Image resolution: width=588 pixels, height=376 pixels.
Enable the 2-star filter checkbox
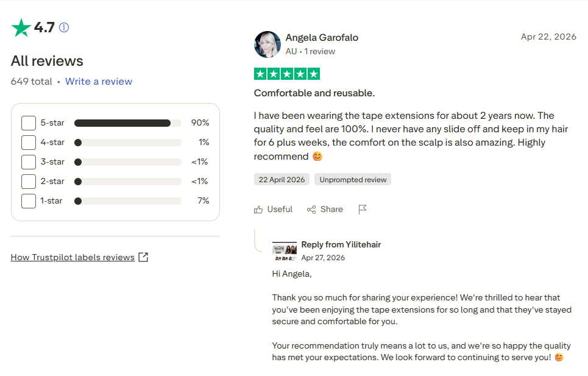[29, 182]
